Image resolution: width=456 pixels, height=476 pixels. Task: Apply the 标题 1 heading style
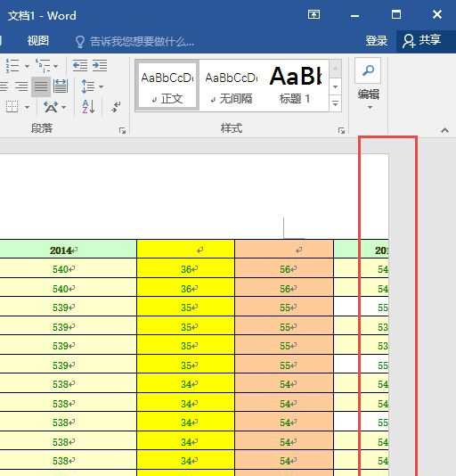tap(296, 86)
